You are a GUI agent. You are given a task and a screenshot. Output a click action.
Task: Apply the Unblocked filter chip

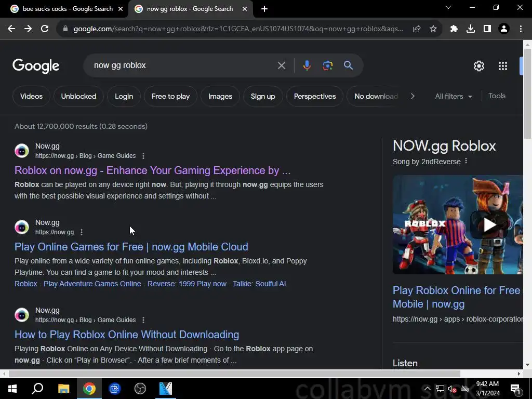(x=78, y=96)
